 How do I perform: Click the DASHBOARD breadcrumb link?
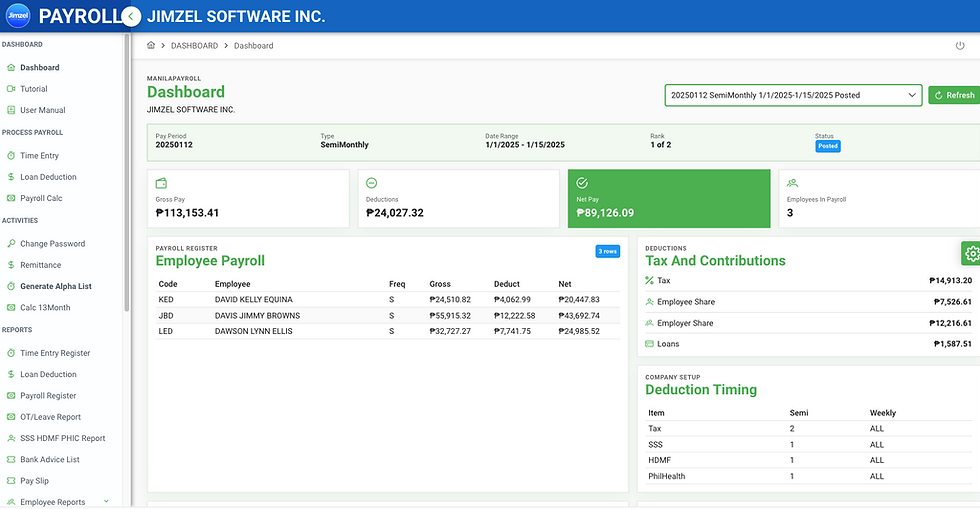click(194, 46)
